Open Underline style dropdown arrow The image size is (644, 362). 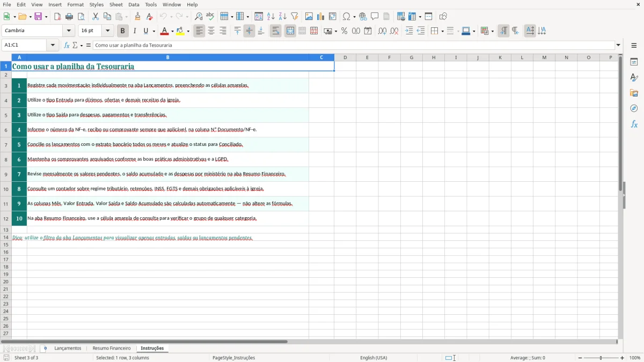(153, 31)
